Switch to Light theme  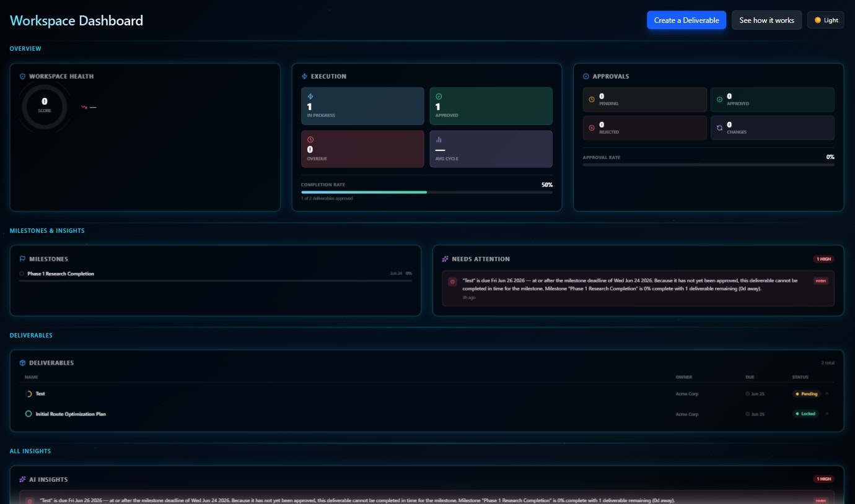click(826, 20)
